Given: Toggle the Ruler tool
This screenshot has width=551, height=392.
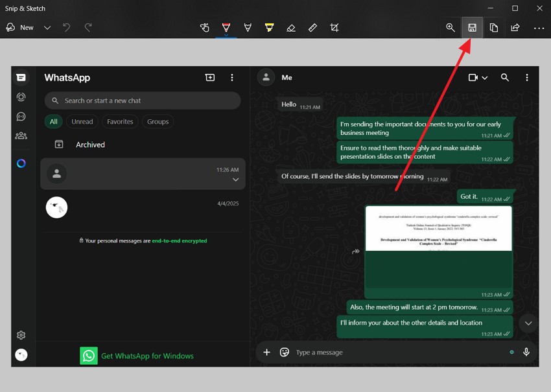Looking at the screenshot, I should 312,28.
